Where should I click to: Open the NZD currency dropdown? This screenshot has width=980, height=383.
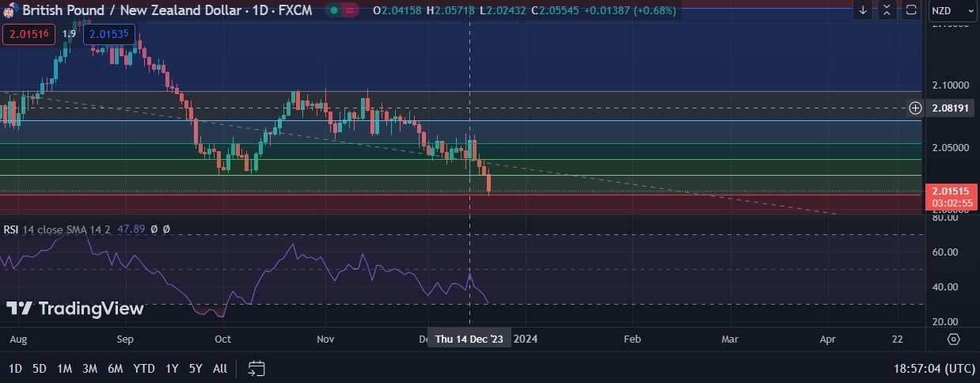click(x=953, y=10)
